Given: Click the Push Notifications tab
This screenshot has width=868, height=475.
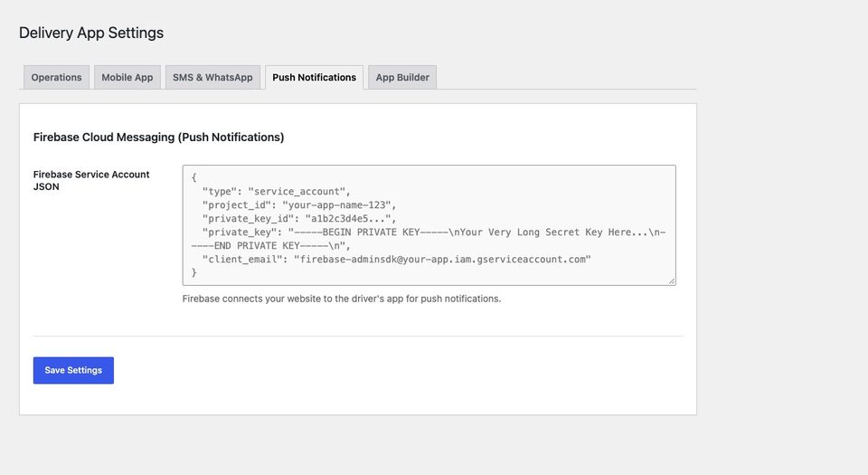Looking at the screenshot, I should coord(314,78).
